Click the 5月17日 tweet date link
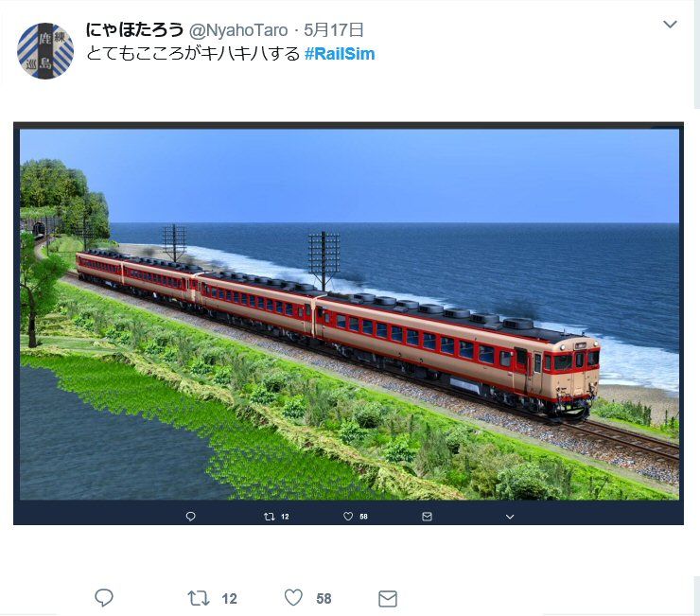Image resolution: width=700 pixels, height=616 pixels. tap(334, 30)
